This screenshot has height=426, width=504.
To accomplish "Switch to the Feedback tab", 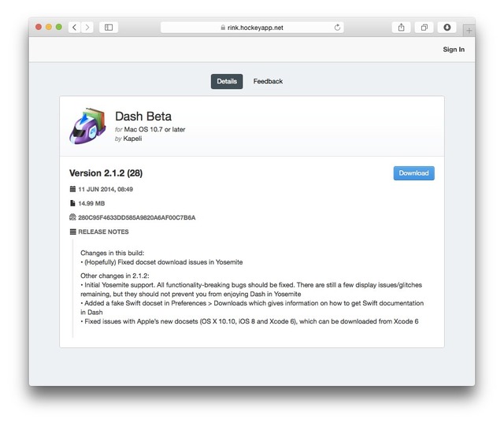I will 268,81.
